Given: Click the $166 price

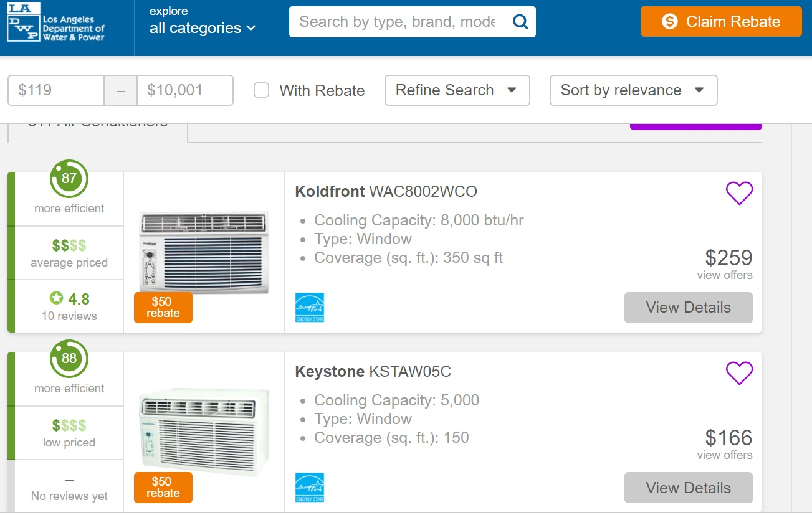Looking at the screenshot, I should pyautogui.click(x=728, y=438).
